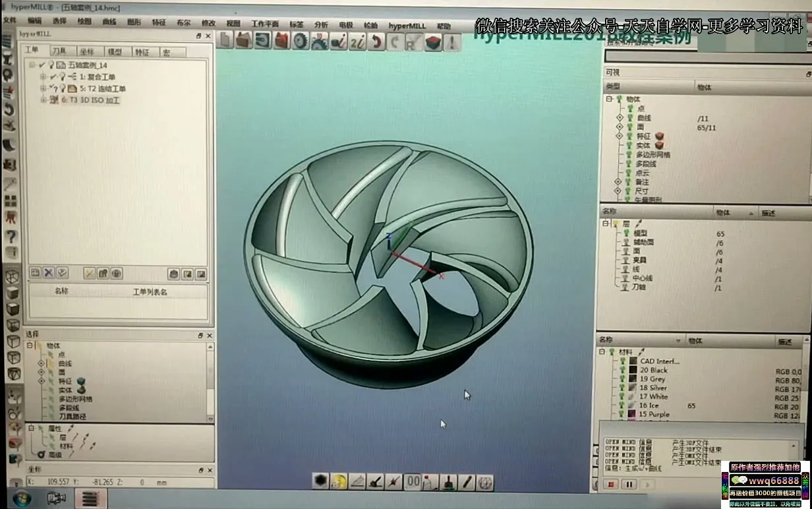Expand the 6: T3 3D ISO 加工 job node
812x509 pixels.
tap(43, 100)
